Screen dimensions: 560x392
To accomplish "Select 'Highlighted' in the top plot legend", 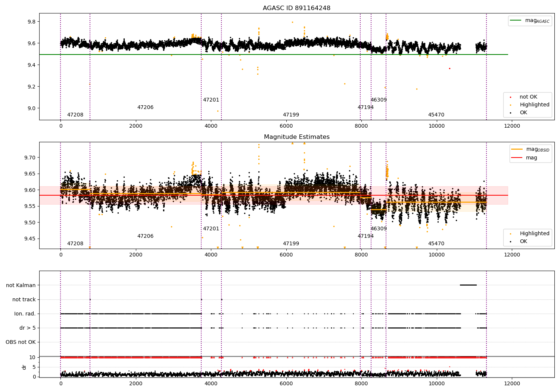I will tap(535, 105).
